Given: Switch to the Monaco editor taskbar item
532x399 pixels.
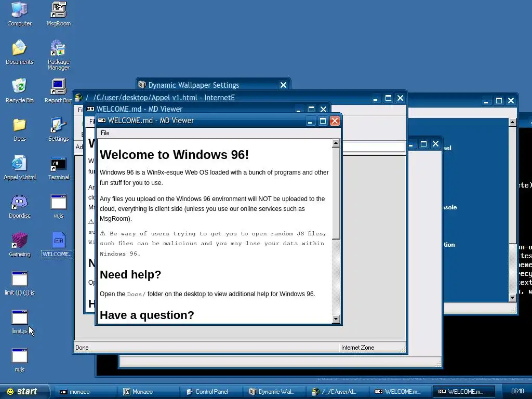Looking at the screenshot, I should 148,392.
